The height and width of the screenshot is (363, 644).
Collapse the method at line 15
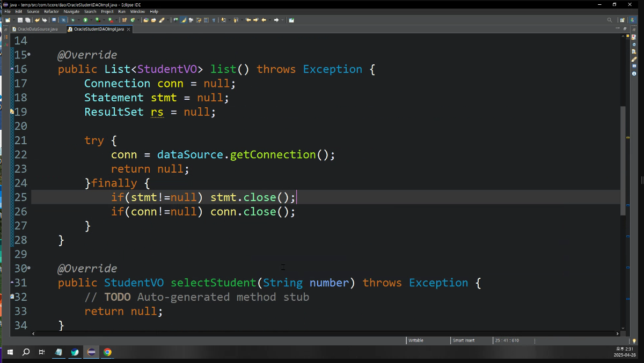(29, 55)
